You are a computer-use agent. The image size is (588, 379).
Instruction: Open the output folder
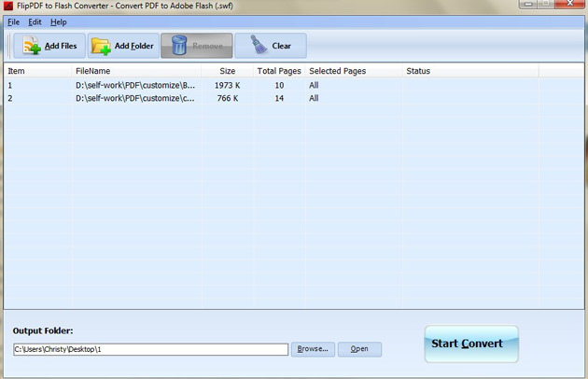(359, 349)
